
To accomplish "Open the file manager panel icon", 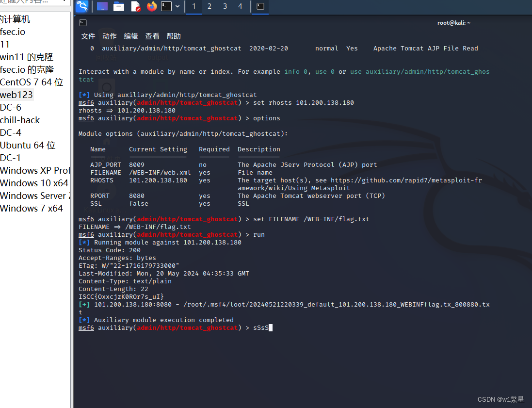I will [x=118, y=6].
